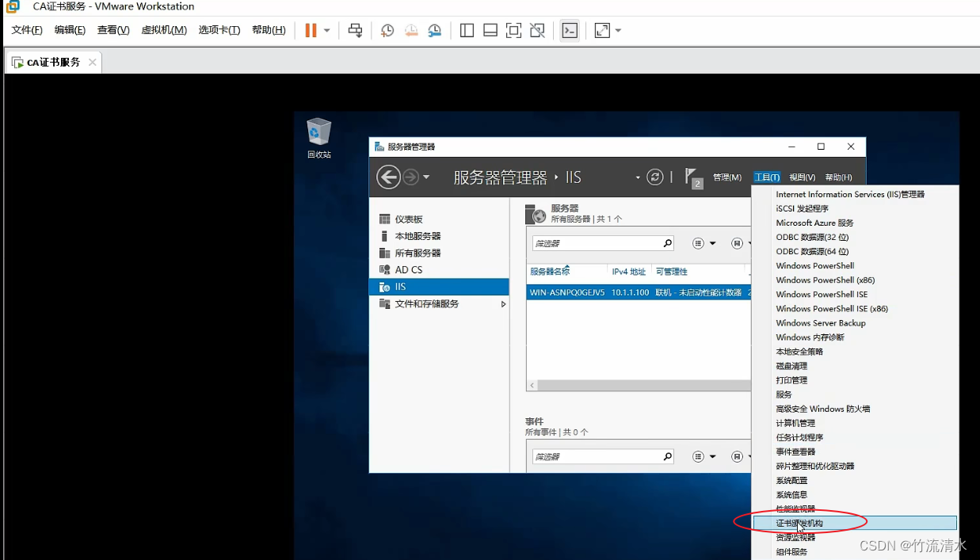Take a snapshot of the virtual machine
Image resolution: width=980 pixels, height=560 pixels.
click(x=387, y=30)
